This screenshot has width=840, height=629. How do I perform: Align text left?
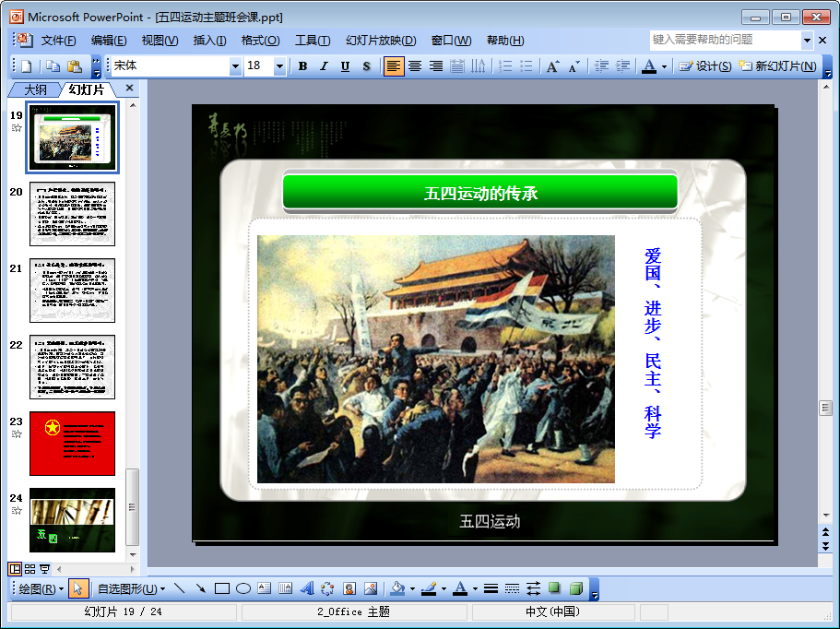393,65
